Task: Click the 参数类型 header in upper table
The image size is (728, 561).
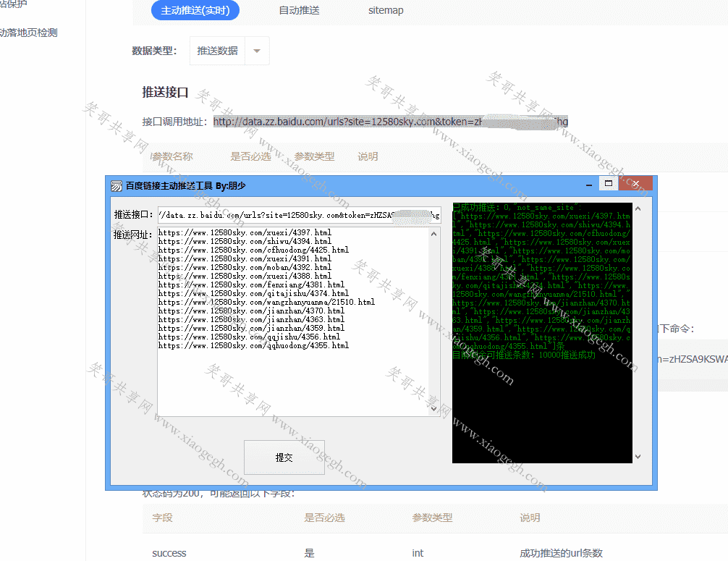Action: [314, 156]
